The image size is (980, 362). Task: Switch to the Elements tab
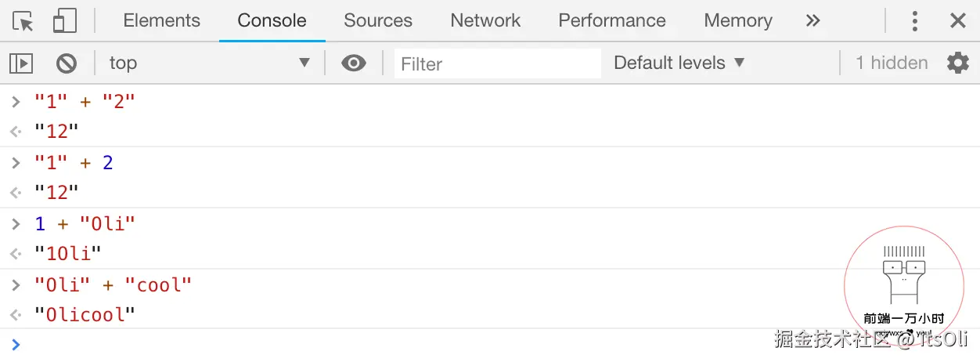pos(162,21)
